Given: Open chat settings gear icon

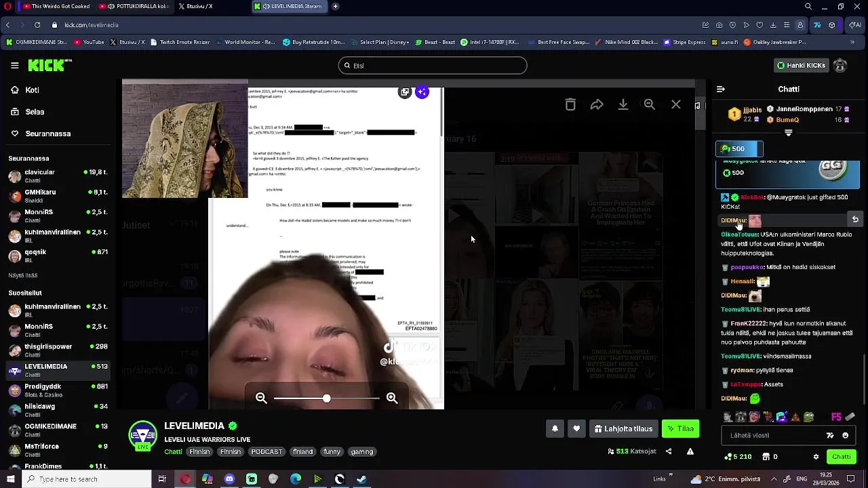Looking at the screenshot, I should coord(816,457).
